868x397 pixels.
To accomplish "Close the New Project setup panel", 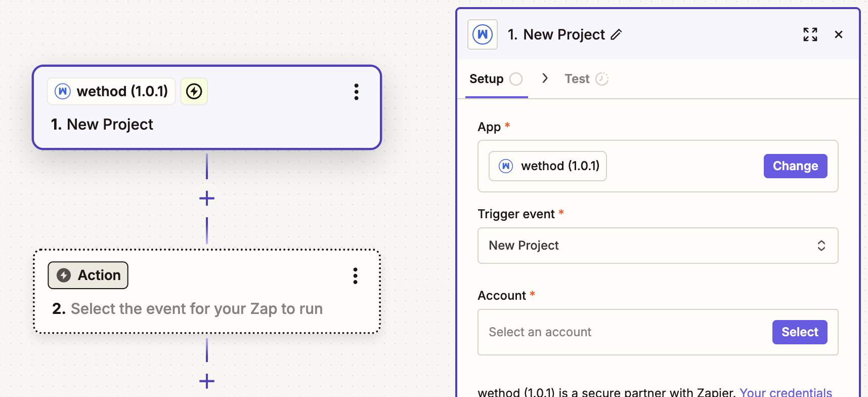I will [838, 34].
